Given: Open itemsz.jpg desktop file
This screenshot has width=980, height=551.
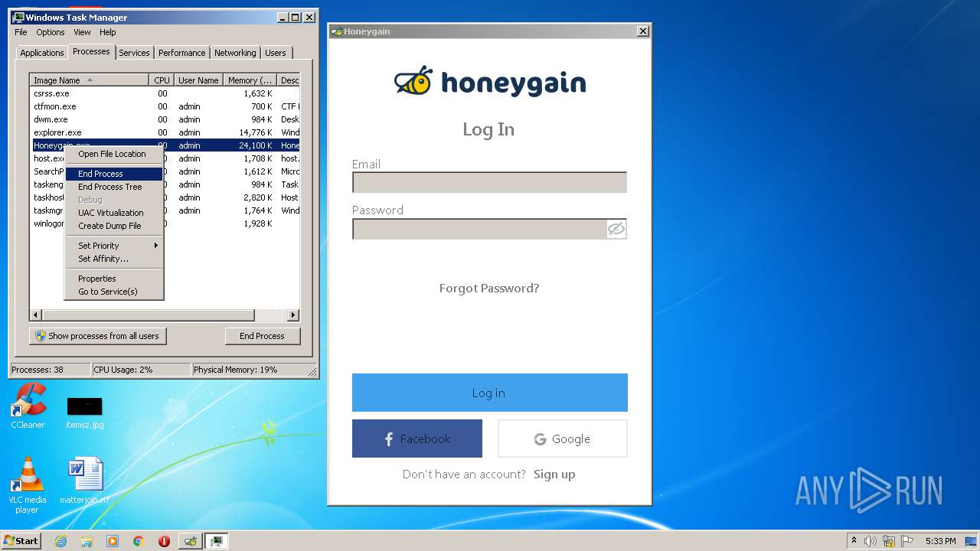Looking at the screenshot, I should tap(84, 412).
